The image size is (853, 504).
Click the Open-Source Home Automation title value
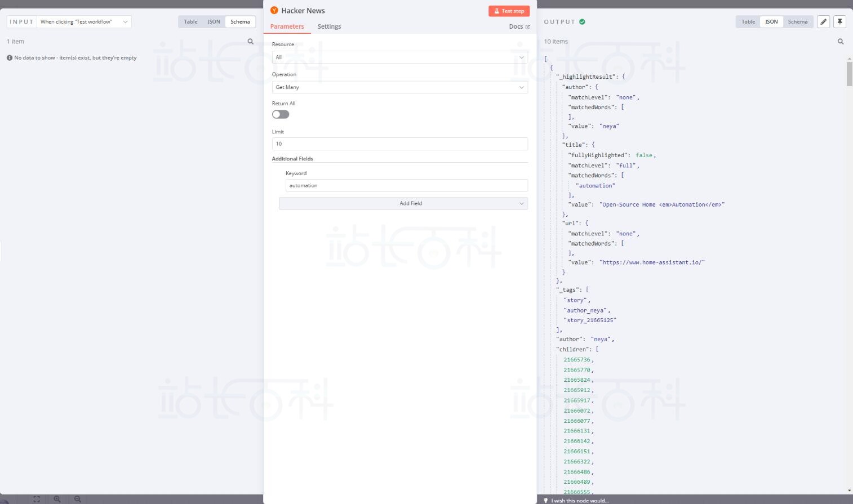(x=662, y=205)
